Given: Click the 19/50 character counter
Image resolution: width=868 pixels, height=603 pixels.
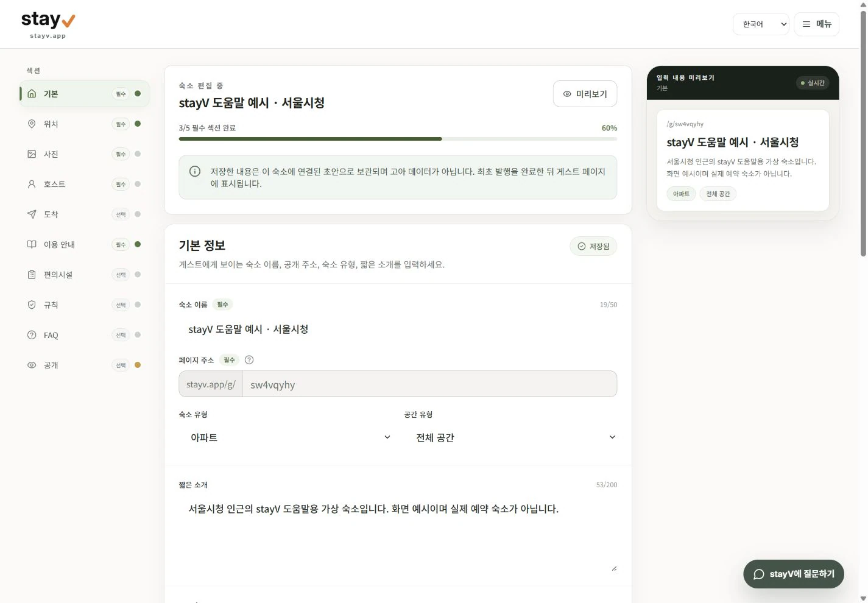Looking at the screenshot, I should click(609, 305).
